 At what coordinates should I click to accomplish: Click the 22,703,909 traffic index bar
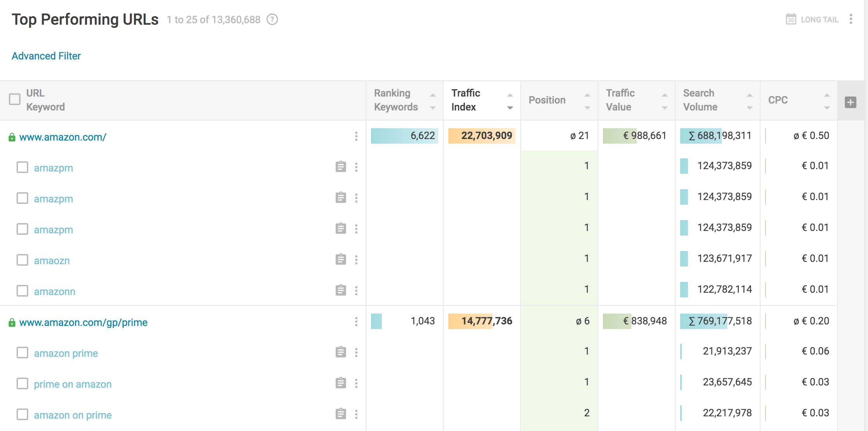tap(482, 136)
